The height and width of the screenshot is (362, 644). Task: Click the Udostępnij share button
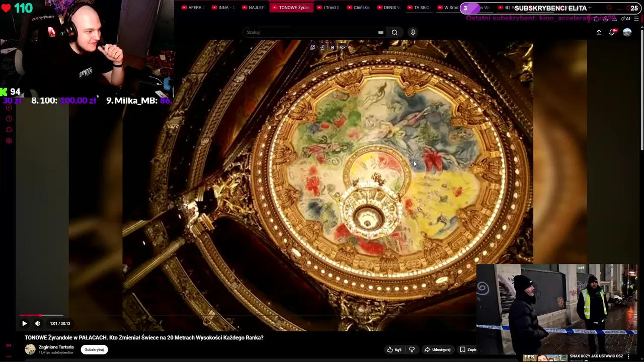click(437, 349)
